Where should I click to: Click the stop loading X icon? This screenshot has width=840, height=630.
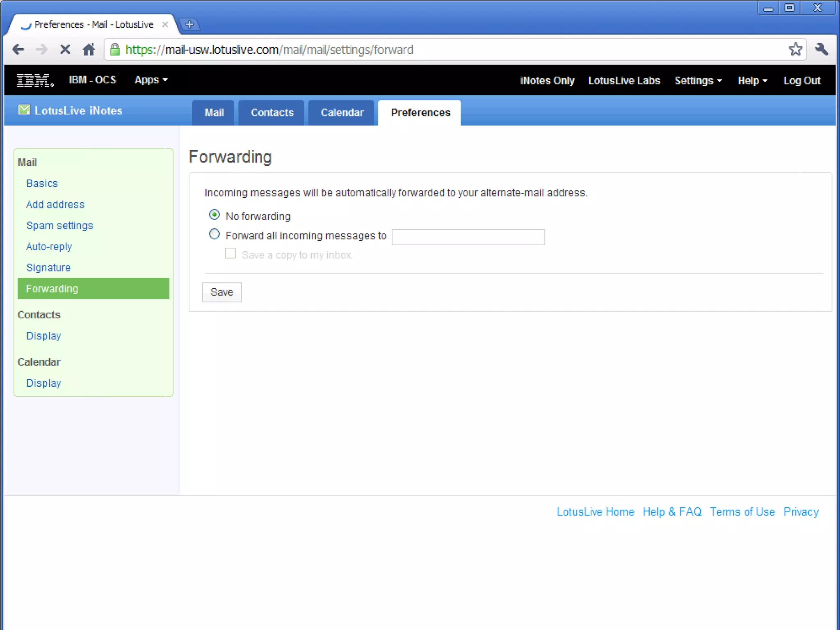pyautogui.click(x=65, y=50)
